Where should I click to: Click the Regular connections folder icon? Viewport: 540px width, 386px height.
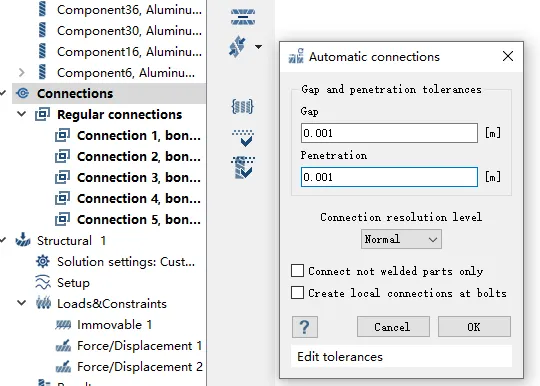tap(43, 114)
